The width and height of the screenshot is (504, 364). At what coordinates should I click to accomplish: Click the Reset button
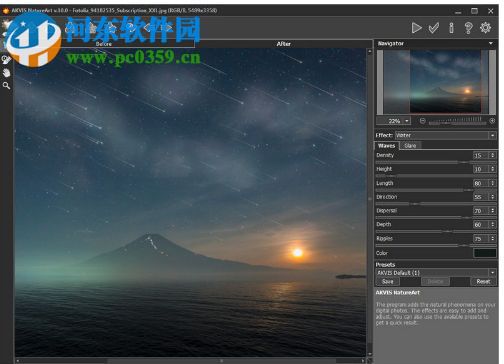point(483,282)
